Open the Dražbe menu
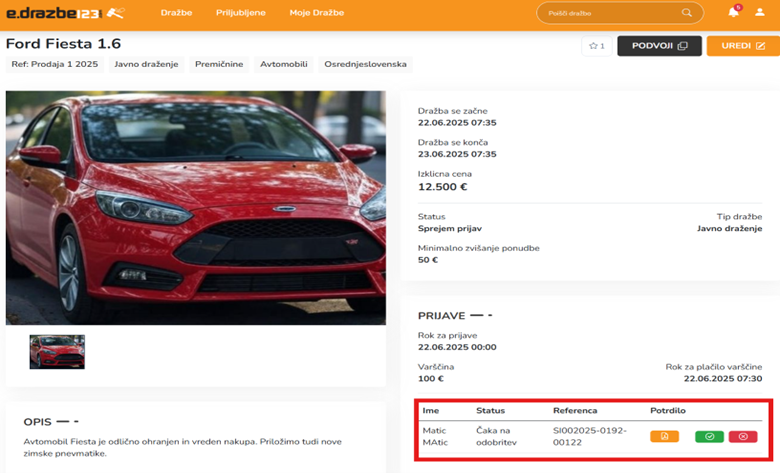This screenshot has height=473, width=780. coord(176,13)
